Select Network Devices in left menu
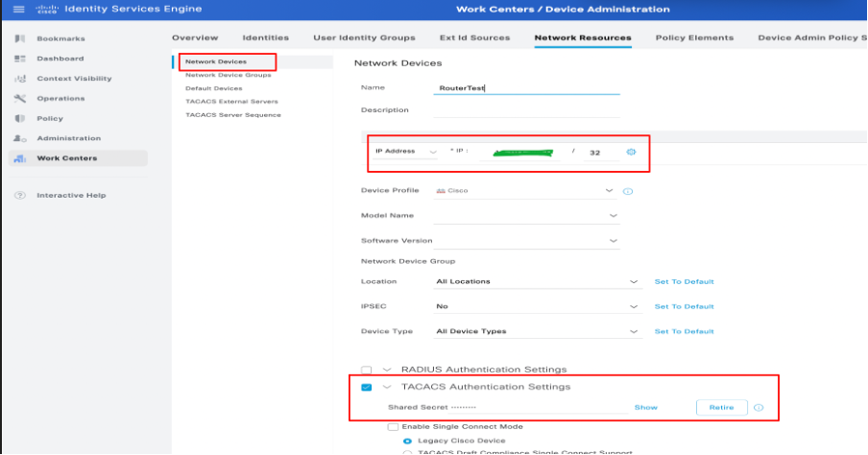 coord(216,62)
